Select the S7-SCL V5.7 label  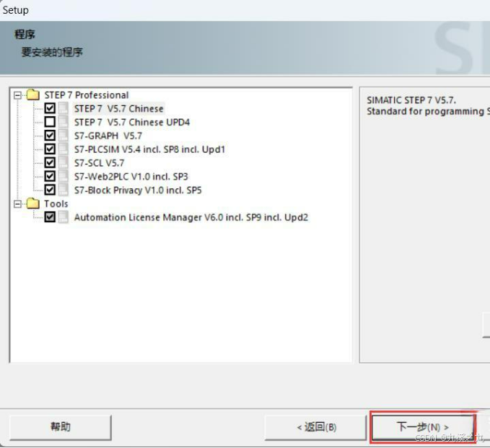[99, 163]
